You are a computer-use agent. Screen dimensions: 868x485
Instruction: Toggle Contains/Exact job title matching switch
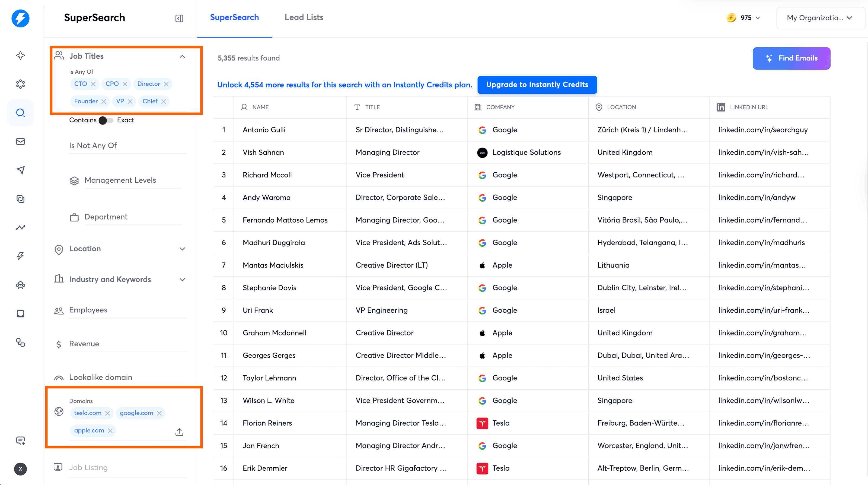click(106, 120)
